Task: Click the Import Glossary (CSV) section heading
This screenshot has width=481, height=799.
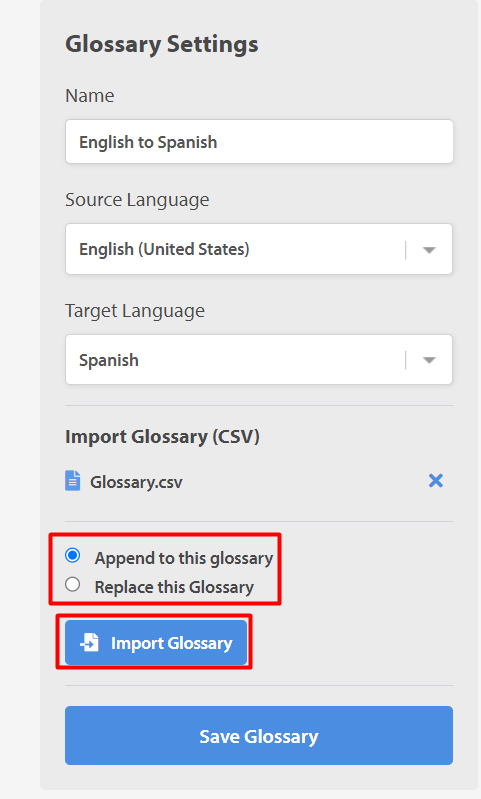Action: [x=163, y=437]
